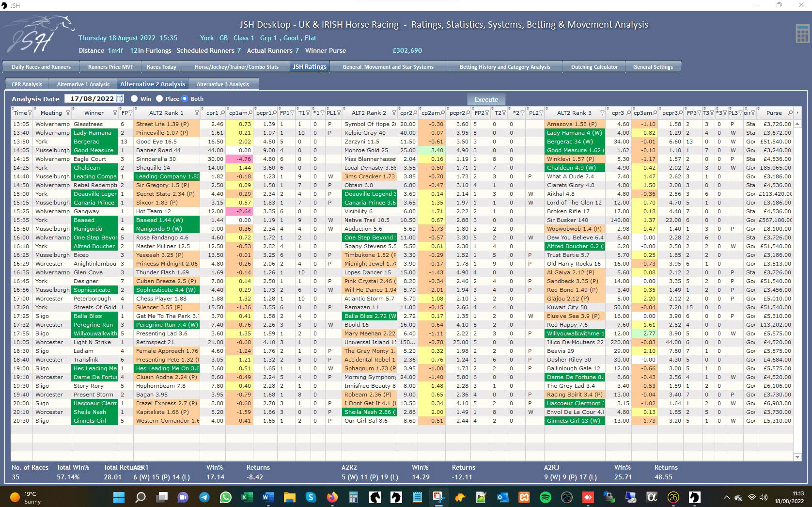The height and width of the screenshot is (507, 812).
Task: Open the Runners Price MVT tab
Action: click(110, 67)
